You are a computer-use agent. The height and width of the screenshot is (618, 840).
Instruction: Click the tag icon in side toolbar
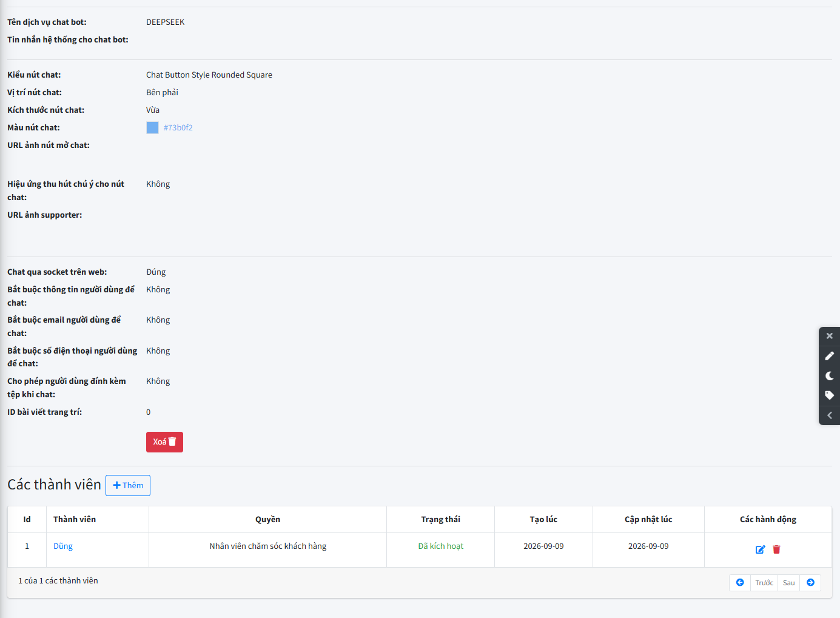[x=829, y=395]
